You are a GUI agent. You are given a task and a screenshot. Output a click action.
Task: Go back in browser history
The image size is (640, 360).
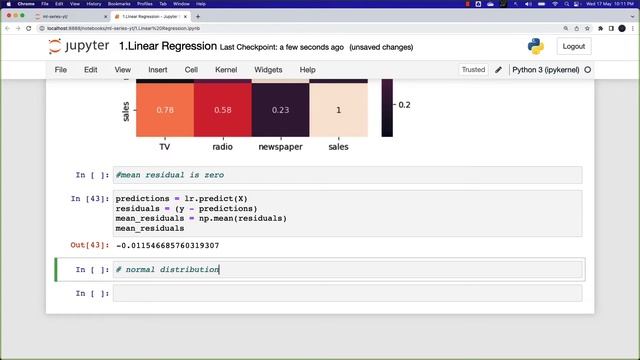point(7,28)
